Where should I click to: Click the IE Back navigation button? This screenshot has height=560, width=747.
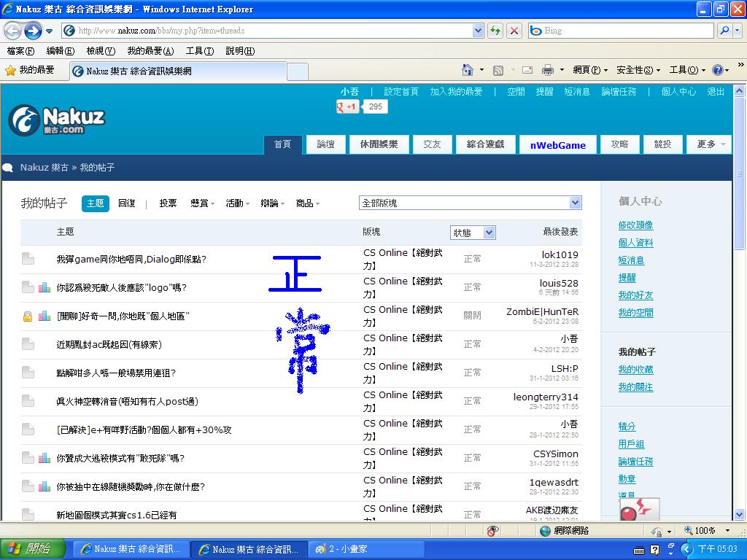(13, 31)
